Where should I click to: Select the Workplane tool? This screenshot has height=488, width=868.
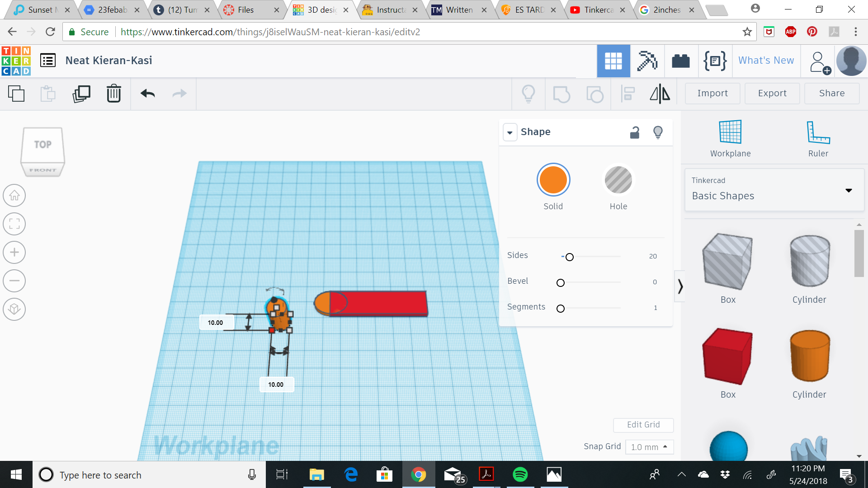[x=729, y=136]
